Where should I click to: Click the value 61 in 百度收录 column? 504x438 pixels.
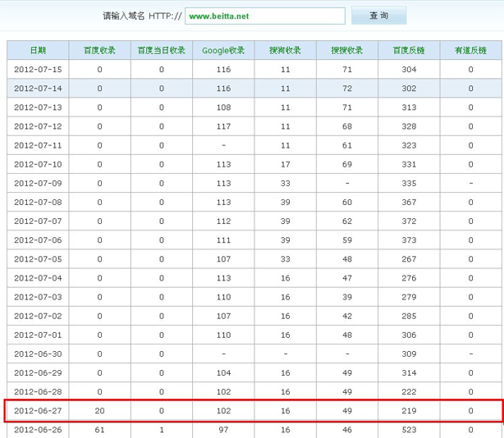coord(99,430)
